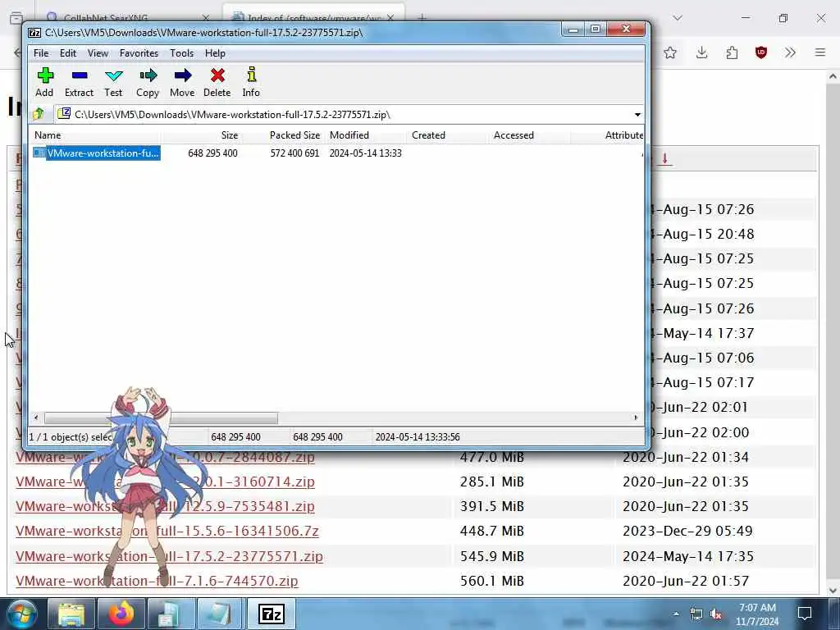The image size is (840, 630).
Task: Sort file list by Accessed column
Action: pyautogui.click(x=530, y=135)
